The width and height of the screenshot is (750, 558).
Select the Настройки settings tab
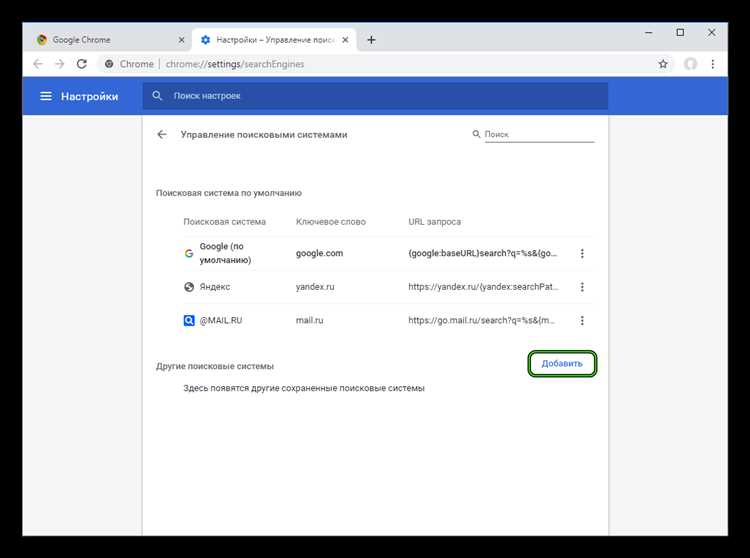coord(274,40)
